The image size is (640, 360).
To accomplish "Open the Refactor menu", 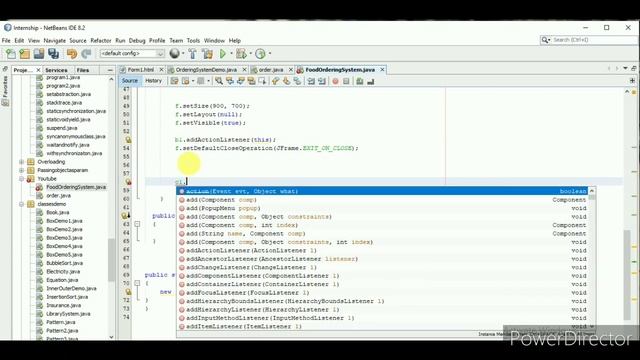I will coord(101,40).
